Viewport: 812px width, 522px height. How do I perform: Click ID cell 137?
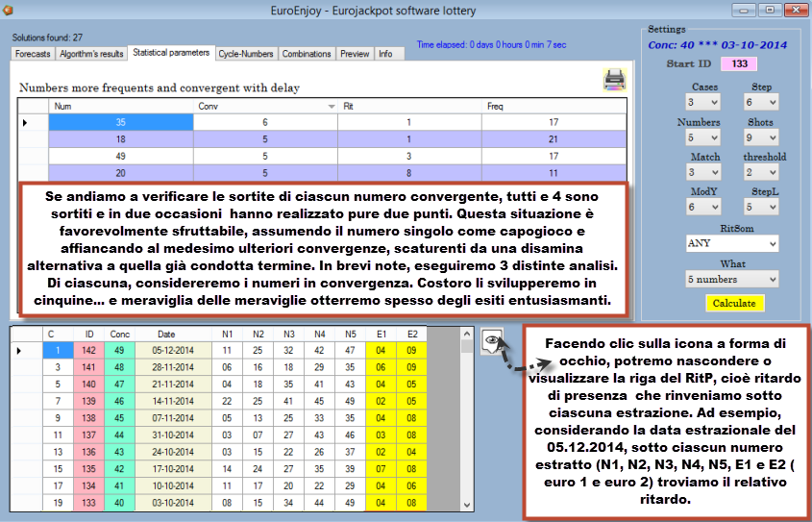click(88, 435)
